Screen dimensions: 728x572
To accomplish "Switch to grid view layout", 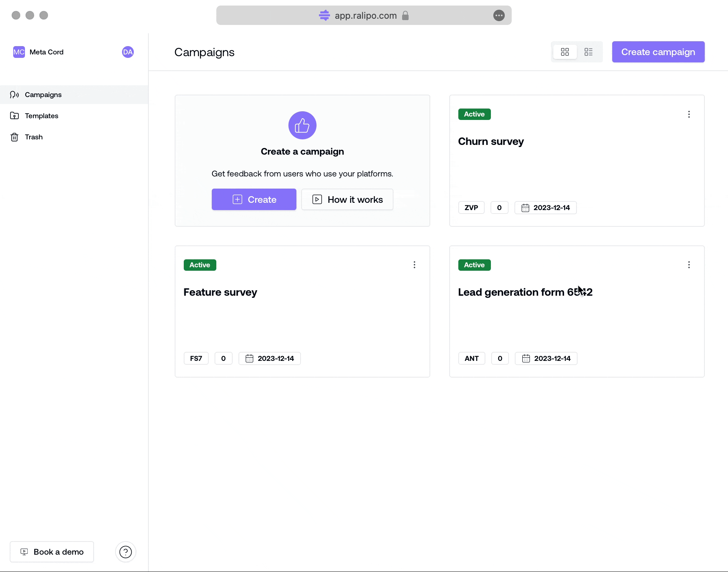I will (x=565, y=52).
